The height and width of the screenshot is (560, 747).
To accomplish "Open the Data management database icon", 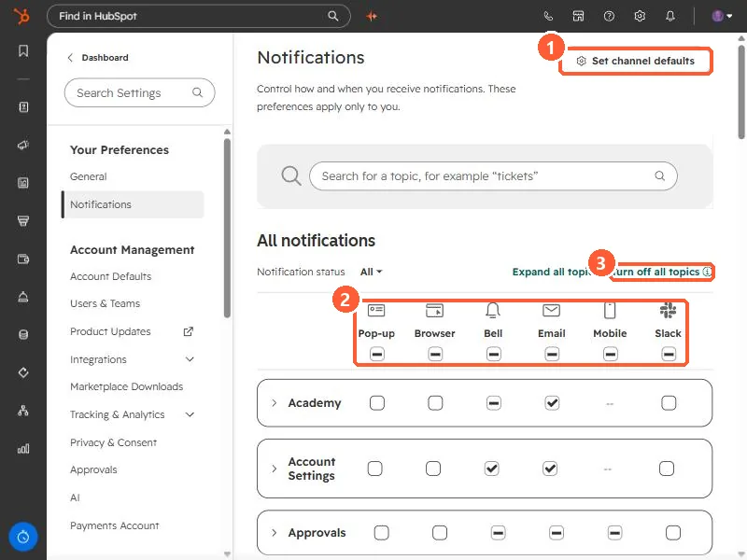I will click(22, 334).
